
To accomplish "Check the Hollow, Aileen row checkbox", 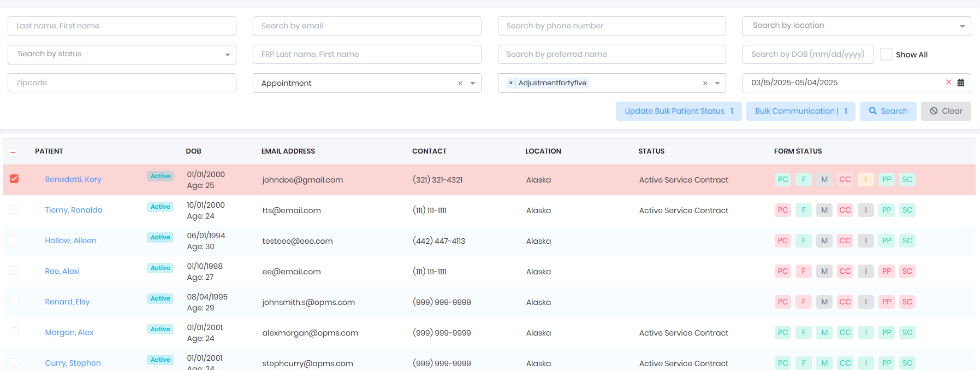I will (x=14, y=240).
